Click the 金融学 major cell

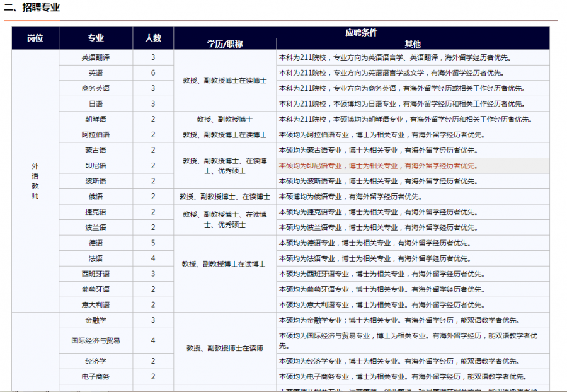[x=96, y=320]
